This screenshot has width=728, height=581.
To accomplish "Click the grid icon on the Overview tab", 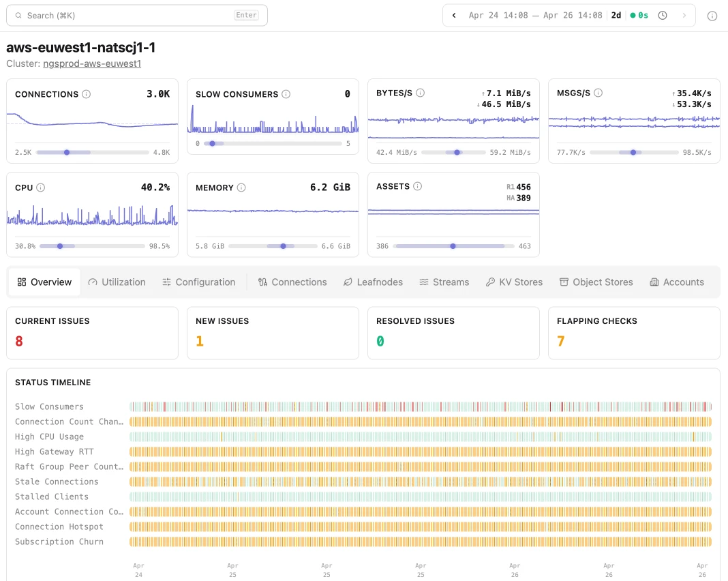I will 21,282.
